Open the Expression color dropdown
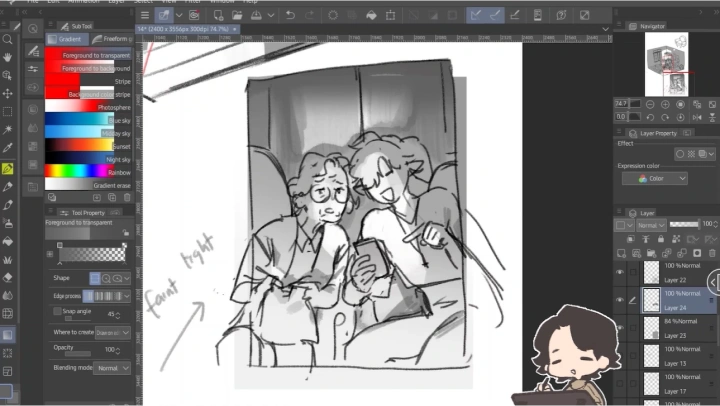 coord(655,178)
